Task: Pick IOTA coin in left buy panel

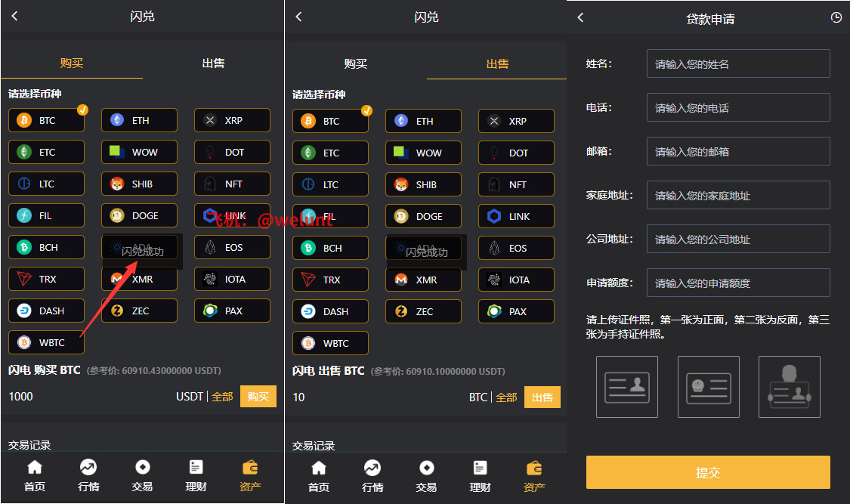Action: tap(232, 279)
